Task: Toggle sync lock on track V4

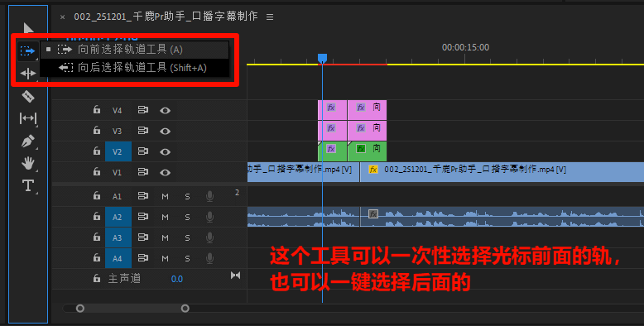Action: pyautogui.click(x=142, y=110)
